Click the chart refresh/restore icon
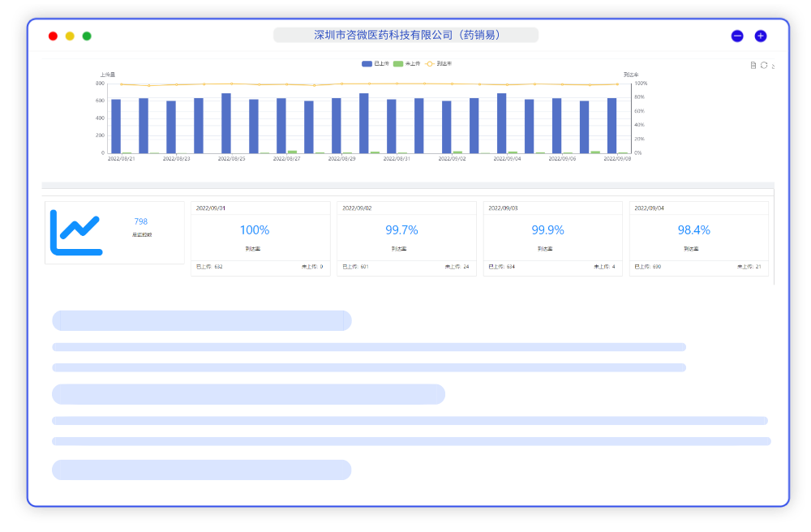The height and width of the screenshot is (532, 811). pos(763,65)
